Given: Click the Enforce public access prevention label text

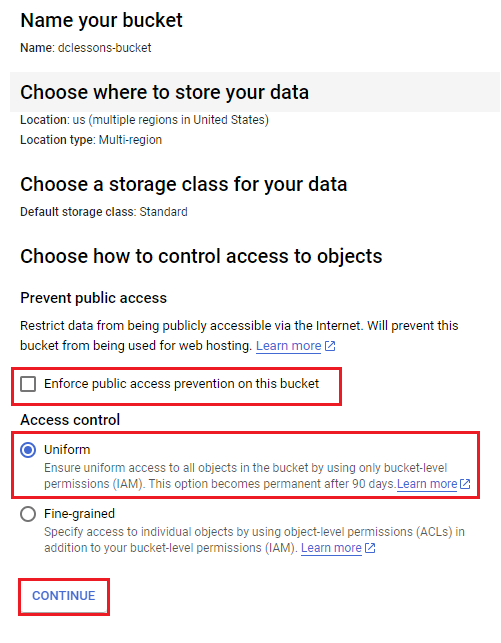Looking at the screenshot, I should click(x=181, y=384).
